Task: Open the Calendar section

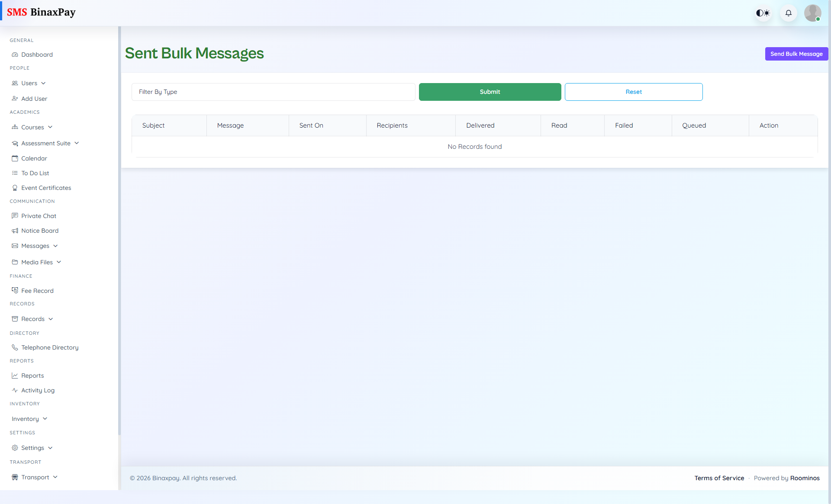Action: click(x=34, y=158)
